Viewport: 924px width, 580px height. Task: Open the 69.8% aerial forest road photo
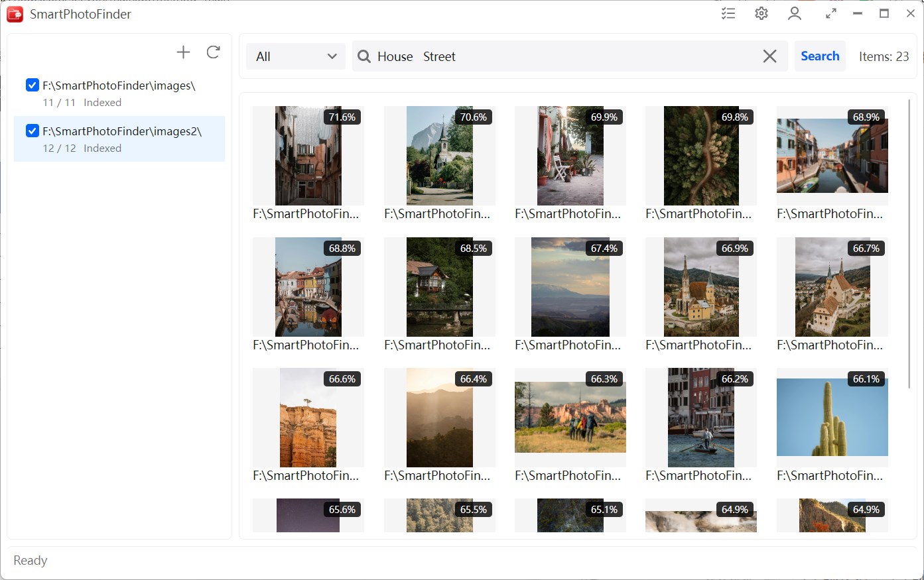coord(701,156)
